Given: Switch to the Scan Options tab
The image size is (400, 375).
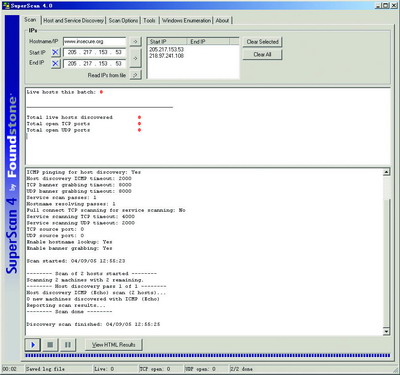Looking at the screenshot, I should (x=123, y=21).
